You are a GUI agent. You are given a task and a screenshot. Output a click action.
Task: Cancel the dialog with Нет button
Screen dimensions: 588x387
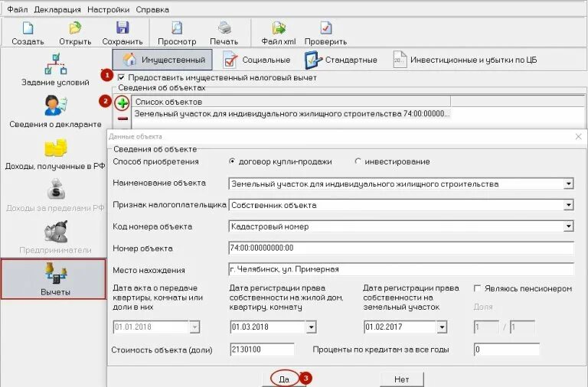402,379
